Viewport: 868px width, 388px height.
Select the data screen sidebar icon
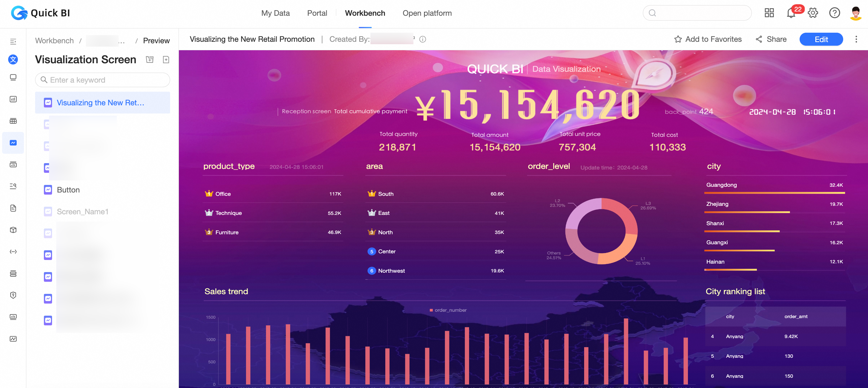tap(13, 143)
